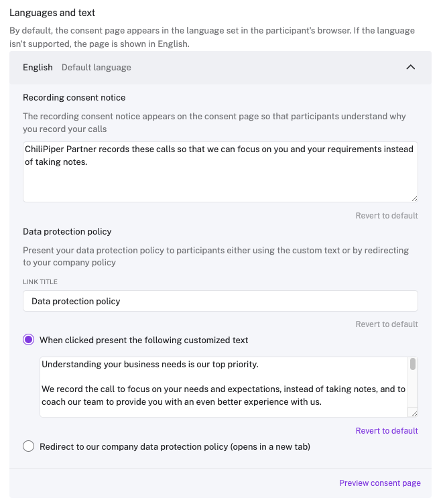This screenshot has height=504, width=441.
Task: Revert the link title to default
Action: (386, 324)
